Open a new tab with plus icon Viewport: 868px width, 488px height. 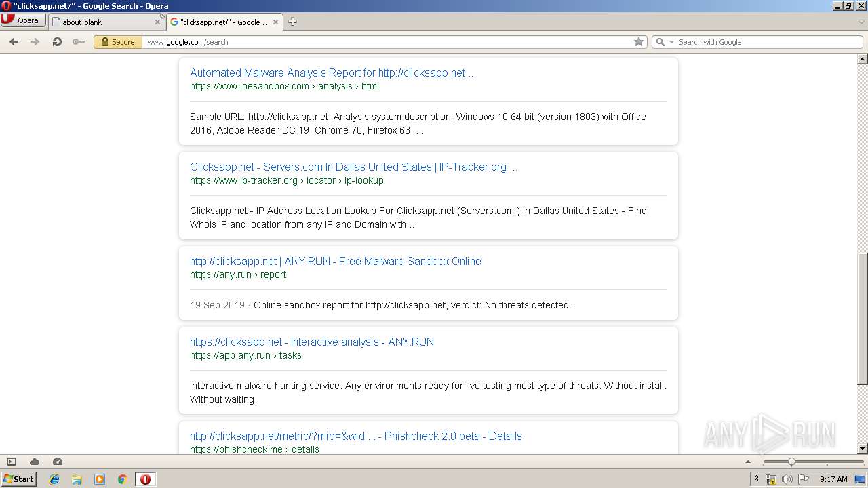pyautogui.click(x=292, y=22)
